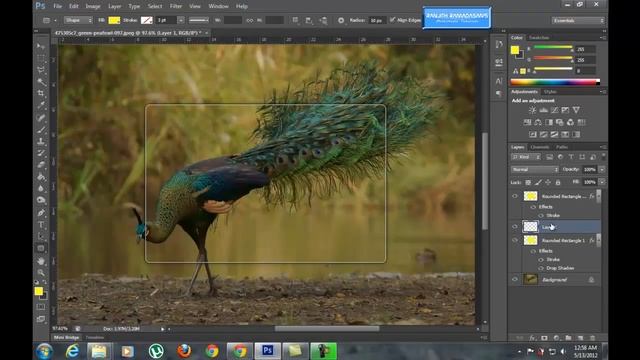Click the Stroke swatch in options bar
The width and height of the screenshot is (640, 360).
[x=147, y=20]
